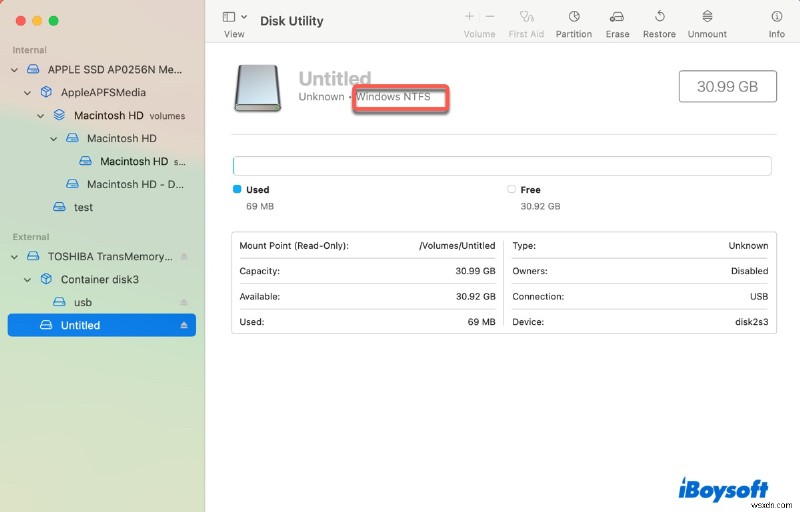Click the 30.99 GB capacity box
Image resolution: width=800 pixels, height=512 pixels.
point(728,86)
